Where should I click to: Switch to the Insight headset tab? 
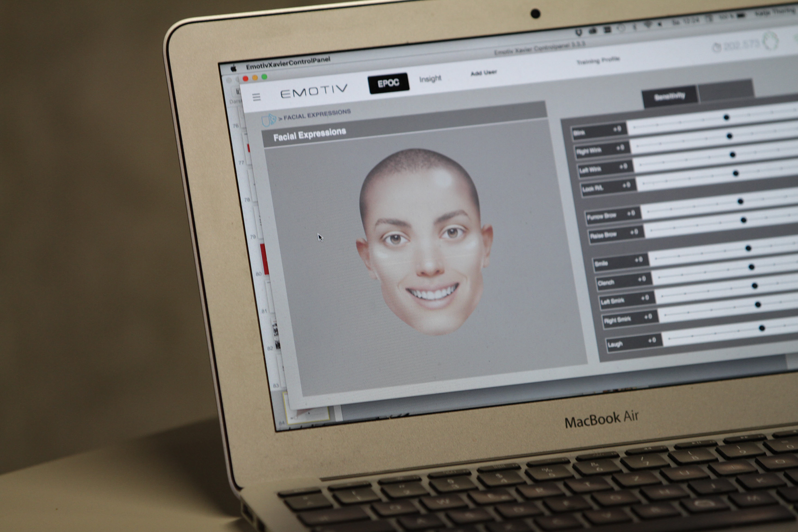(x=430, y=79)
